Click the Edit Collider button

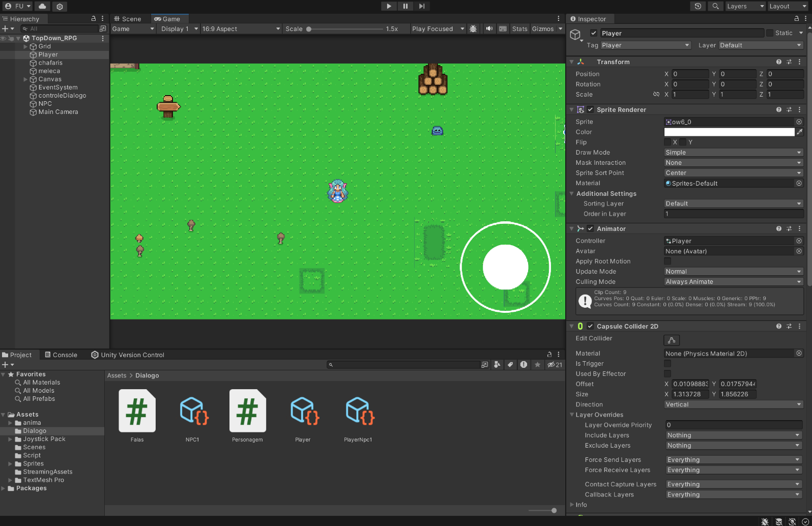pos(672,340)
